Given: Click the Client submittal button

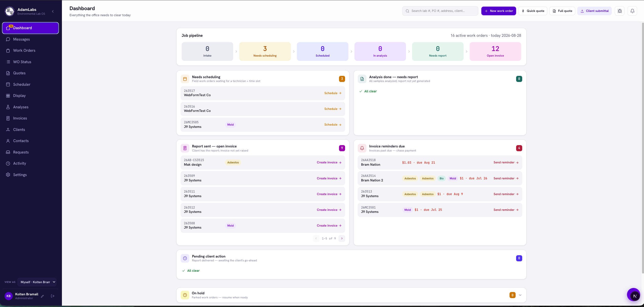Looking at the screenshot, I should 595,11.
